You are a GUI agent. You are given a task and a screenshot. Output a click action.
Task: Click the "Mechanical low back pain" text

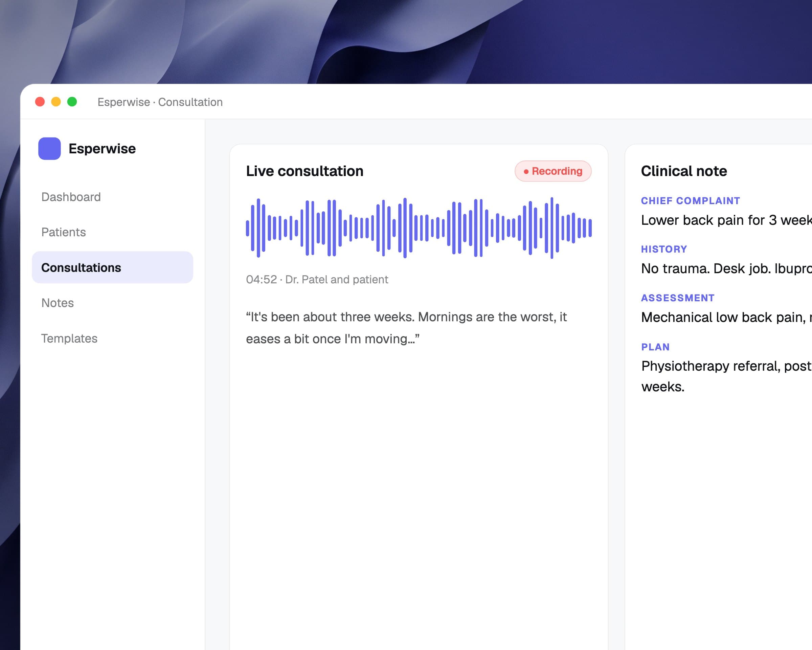coord(723,317)
